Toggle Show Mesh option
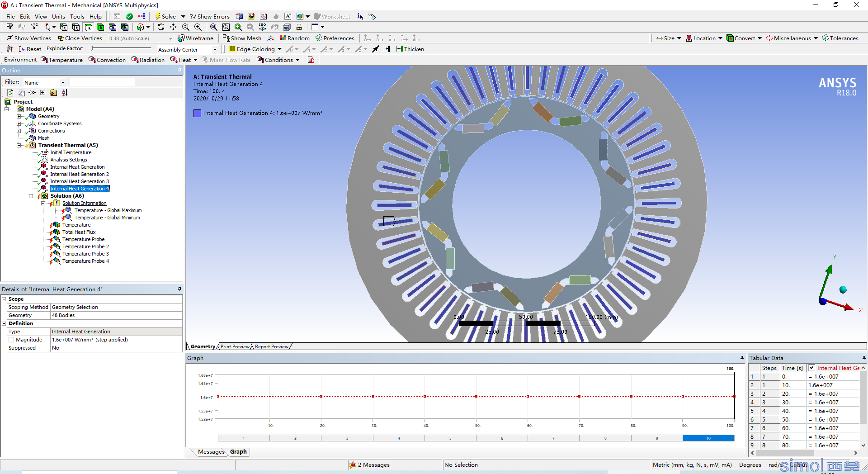The image size is (868, 474). [242, 38]
